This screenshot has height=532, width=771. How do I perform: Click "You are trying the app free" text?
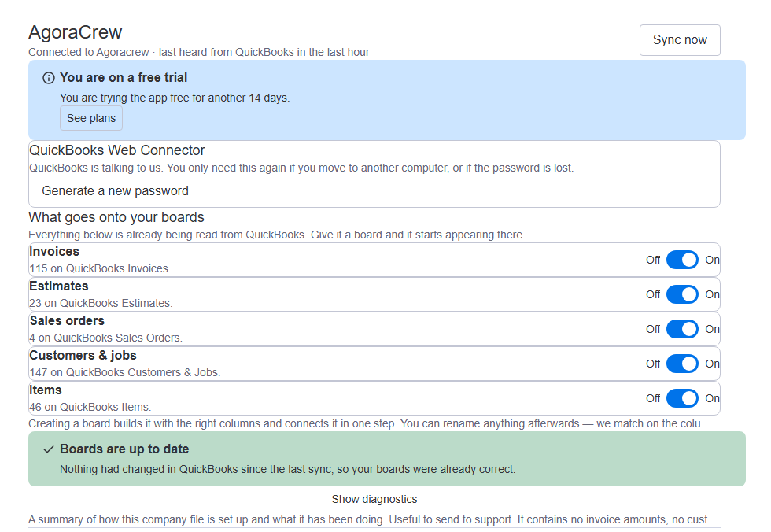point(175,98)
